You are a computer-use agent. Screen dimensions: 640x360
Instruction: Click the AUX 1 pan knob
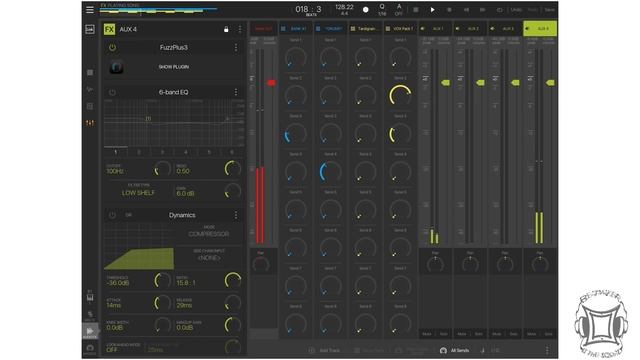(x=435, y=264)
